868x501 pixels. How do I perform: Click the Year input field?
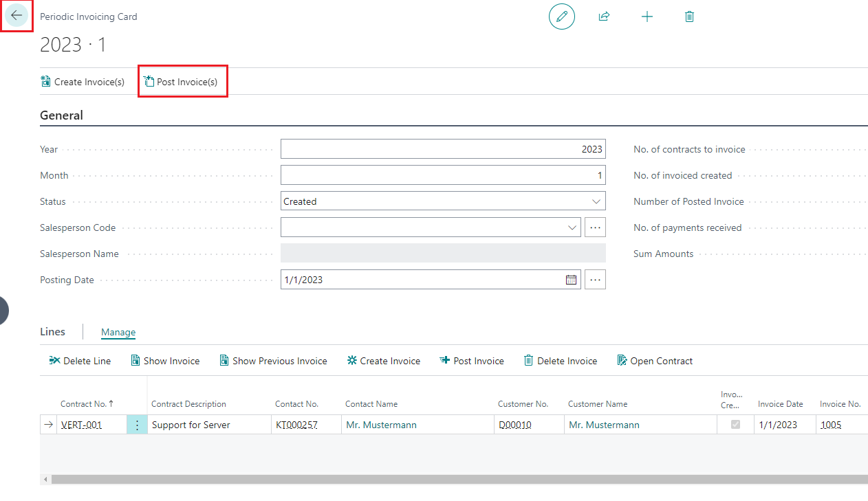click(x=443, y=149)
